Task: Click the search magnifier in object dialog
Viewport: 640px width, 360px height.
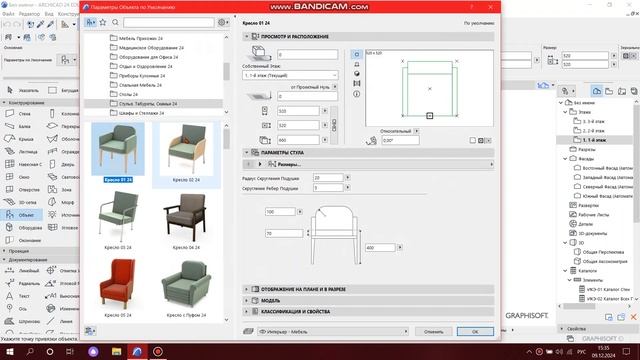Action: [116, 22]
